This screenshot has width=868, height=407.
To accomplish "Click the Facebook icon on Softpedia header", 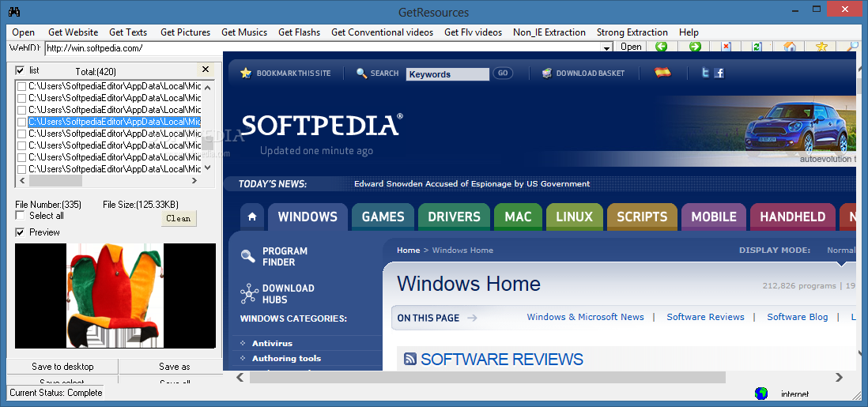I will click(719, 73).
